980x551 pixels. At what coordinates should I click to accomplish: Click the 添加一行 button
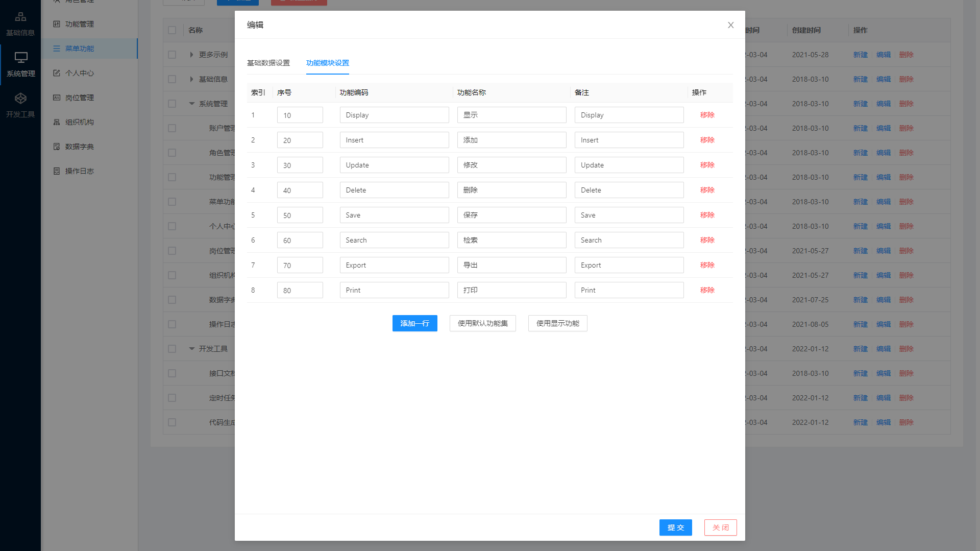tap(414, 323)
